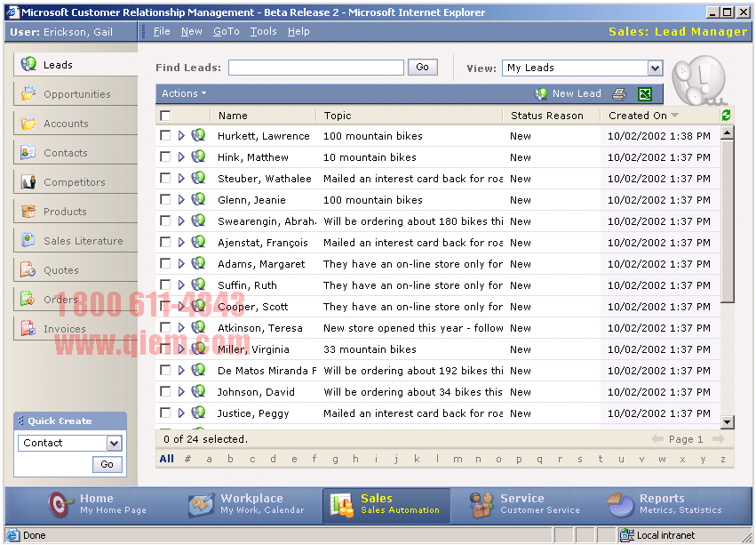Click the Sales Literature icon
Screen dimensions: 756x545
tap(28, 240)
